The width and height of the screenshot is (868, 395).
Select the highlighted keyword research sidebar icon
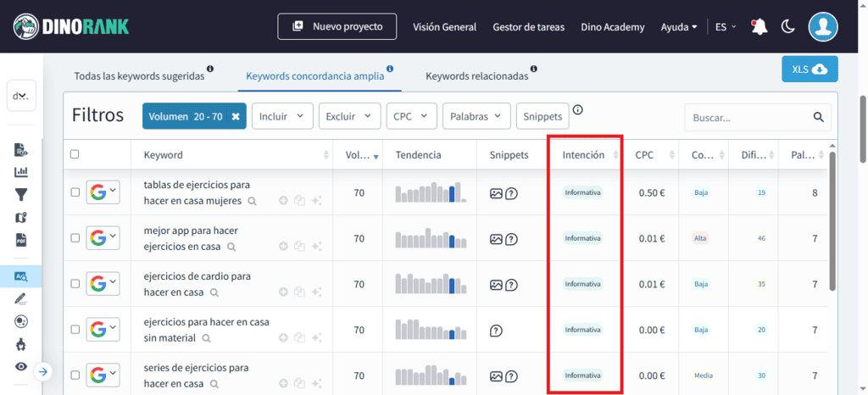click(x=21, y=276)
